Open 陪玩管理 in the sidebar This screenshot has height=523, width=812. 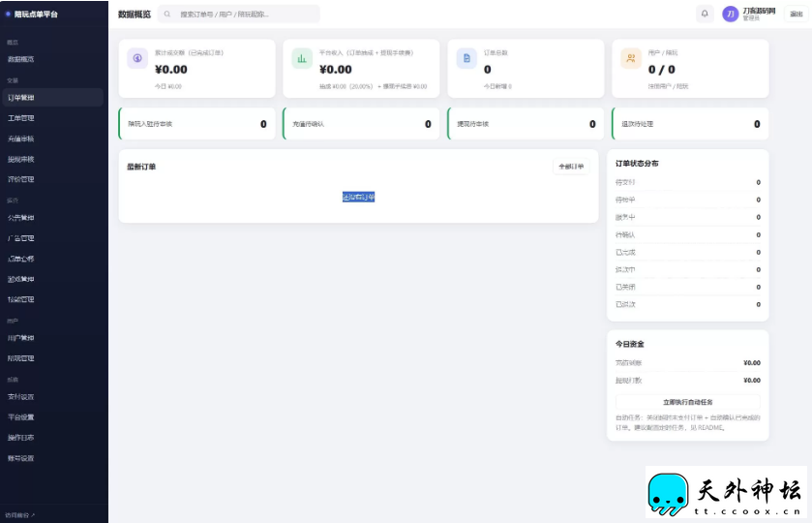[x=52, y=358]
